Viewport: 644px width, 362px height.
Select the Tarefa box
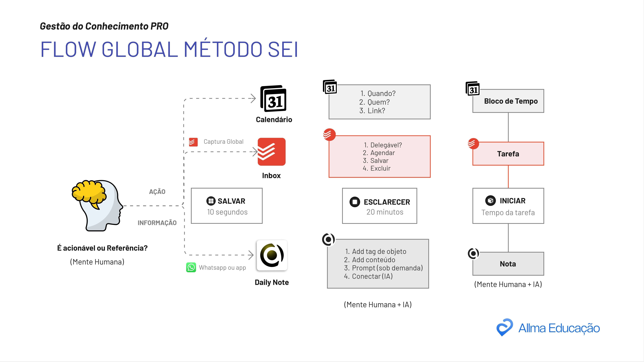(508, 154)
